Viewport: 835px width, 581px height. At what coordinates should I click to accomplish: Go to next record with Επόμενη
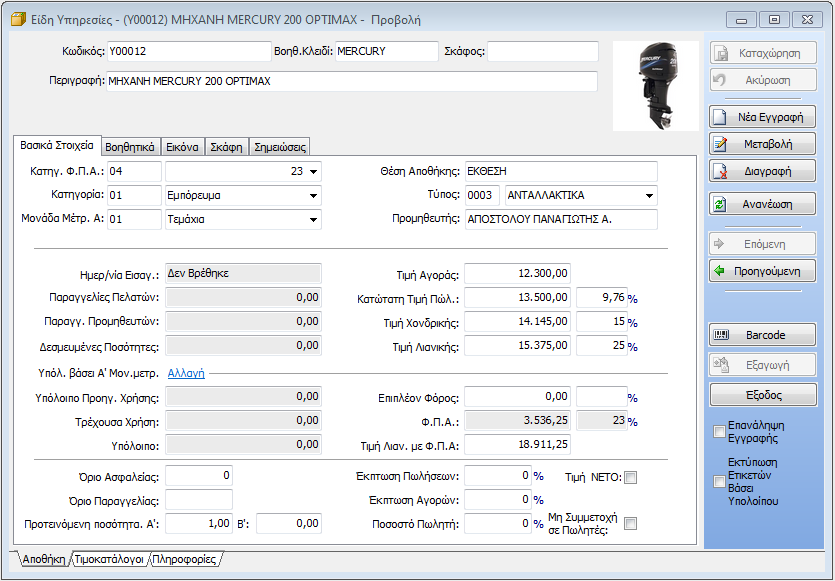763,244
